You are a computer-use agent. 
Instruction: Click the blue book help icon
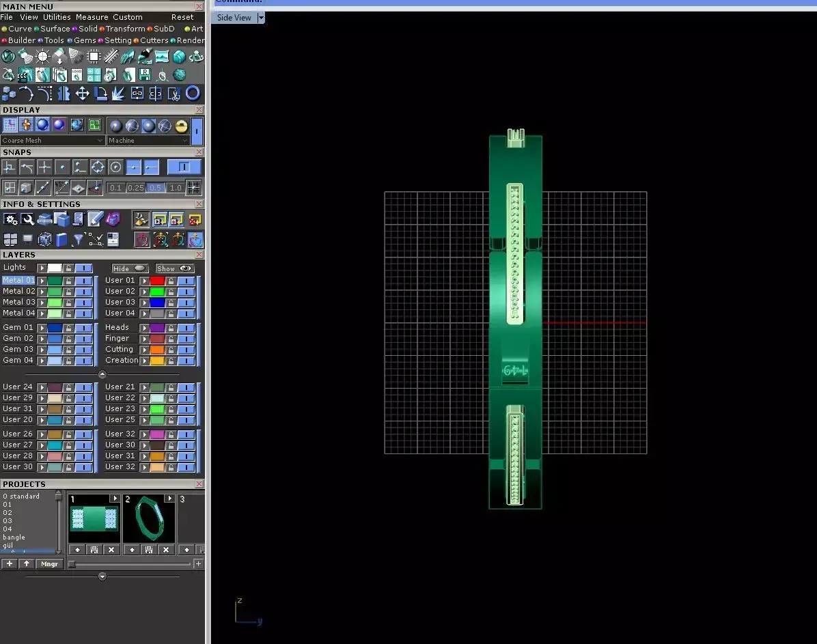tap(61, 239)
